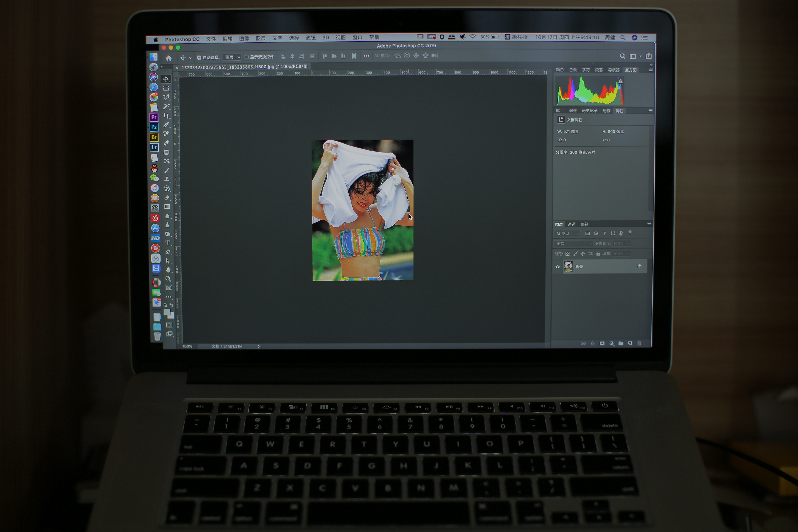The height and width of the screenshot is (532, 798).
Task: Open Photoshop app from the Dock
Action: (x=154, y=127)
